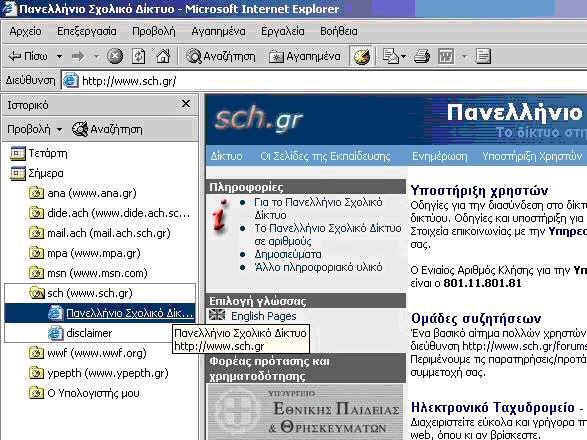The height and width of the screenshot is (440, 587).
Task: Expand the mail.ach (mail.ach.sch.gr) folder
Action: (100, 233)
